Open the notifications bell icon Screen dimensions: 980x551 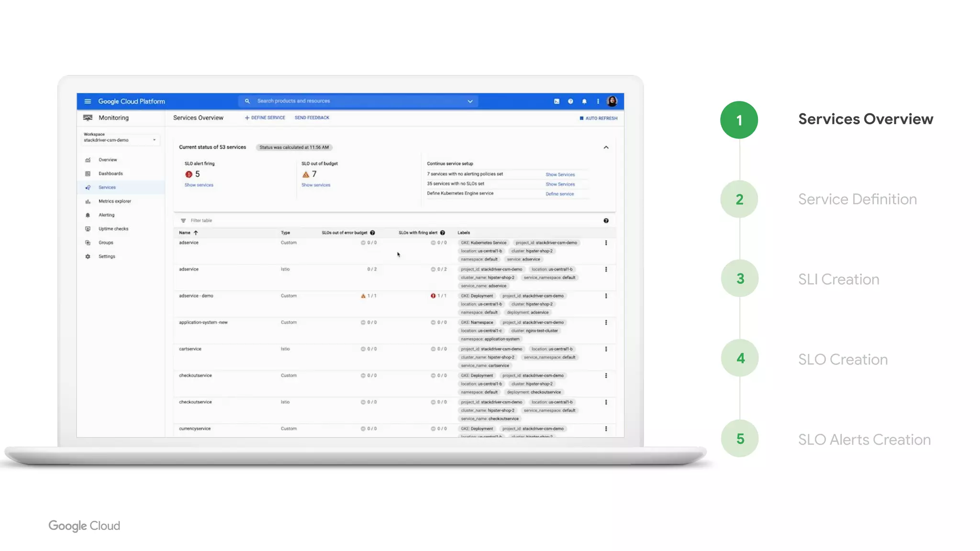(584, 101)
